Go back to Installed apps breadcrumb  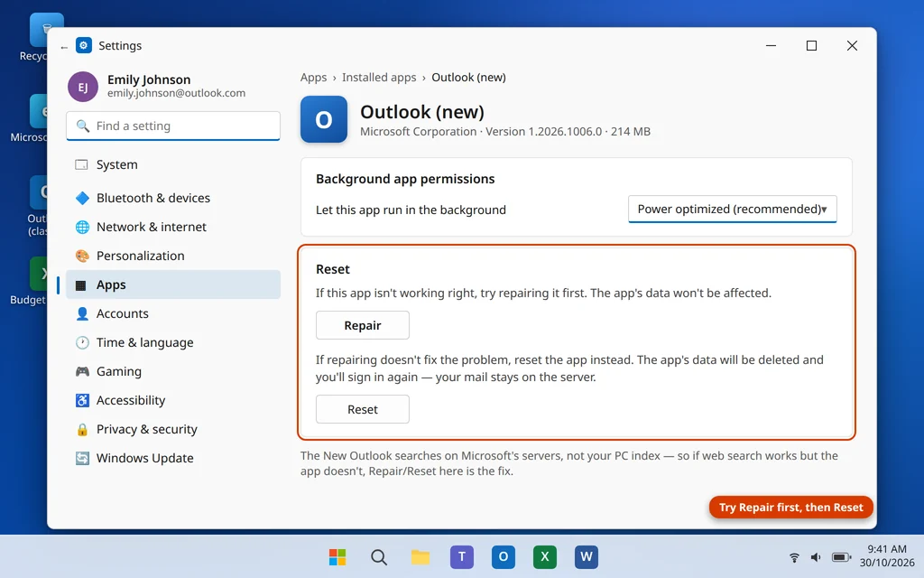click(379, 78)
